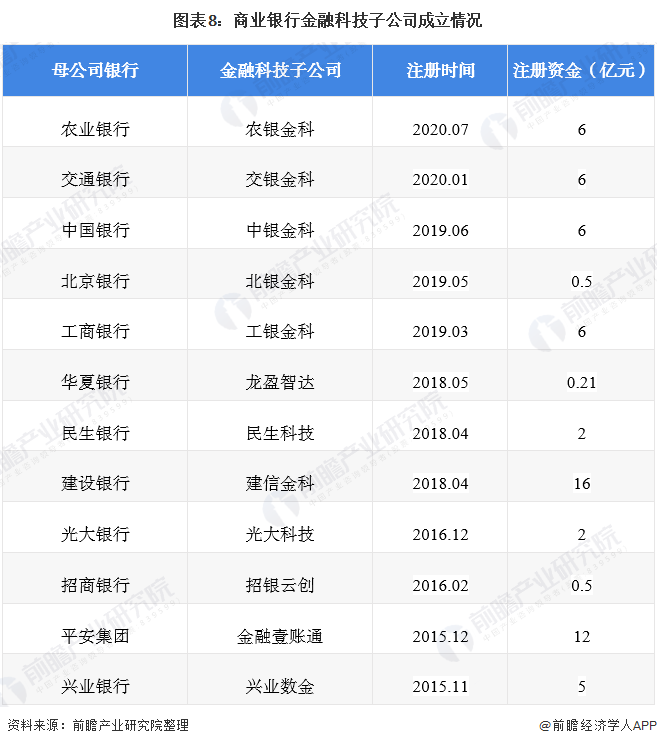This screenshot has width=657, height=746.
Task: Select the date 2015.11
Action: pos(440,686)
